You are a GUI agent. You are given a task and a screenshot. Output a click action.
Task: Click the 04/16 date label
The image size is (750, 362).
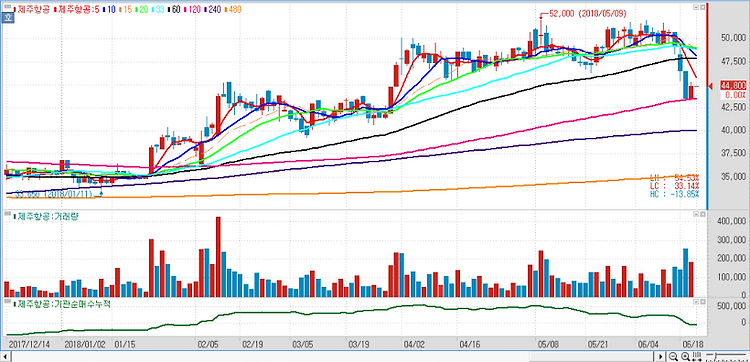pyautogui.click(x=469, y=344)
